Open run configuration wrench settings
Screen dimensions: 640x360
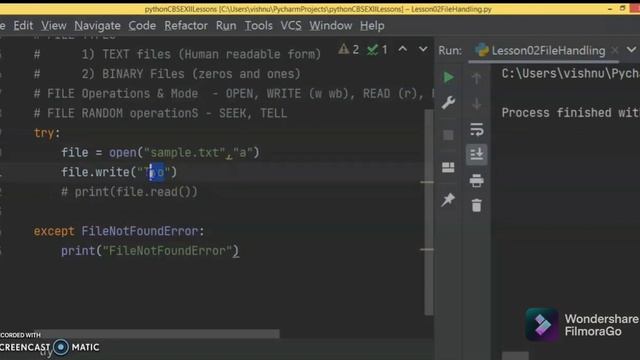tap(448, 102)
